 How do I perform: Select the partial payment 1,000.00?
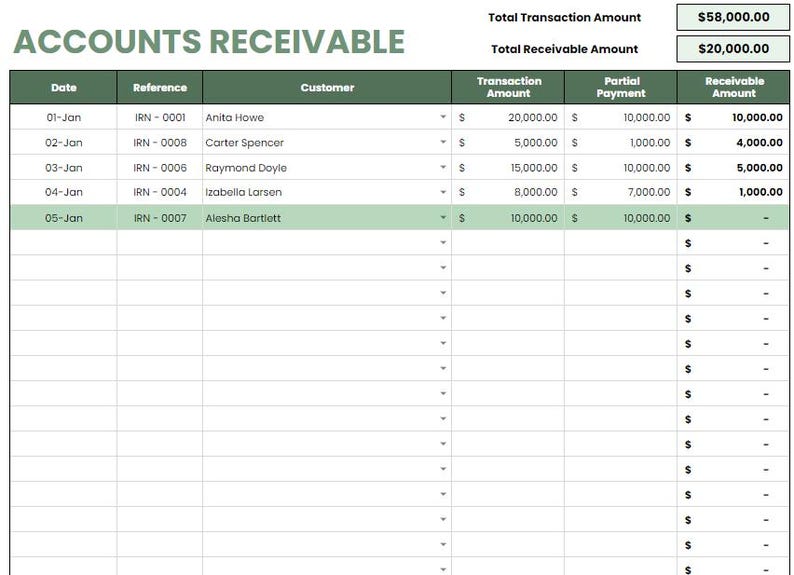tap(621, 143)
